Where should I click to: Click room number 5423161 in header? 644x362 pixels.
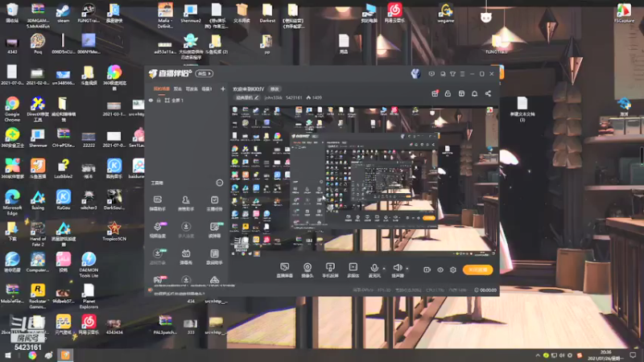coord(294,97)
